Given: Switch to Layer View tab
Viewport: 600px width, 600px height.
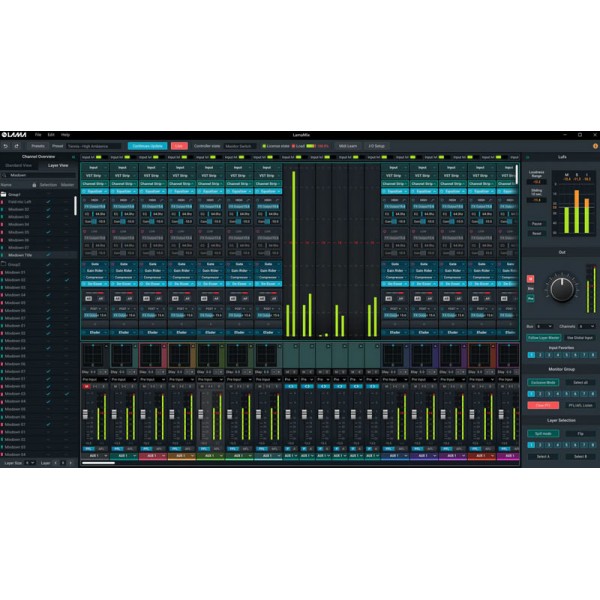Looking at the screenshot, I should [58, 165].
